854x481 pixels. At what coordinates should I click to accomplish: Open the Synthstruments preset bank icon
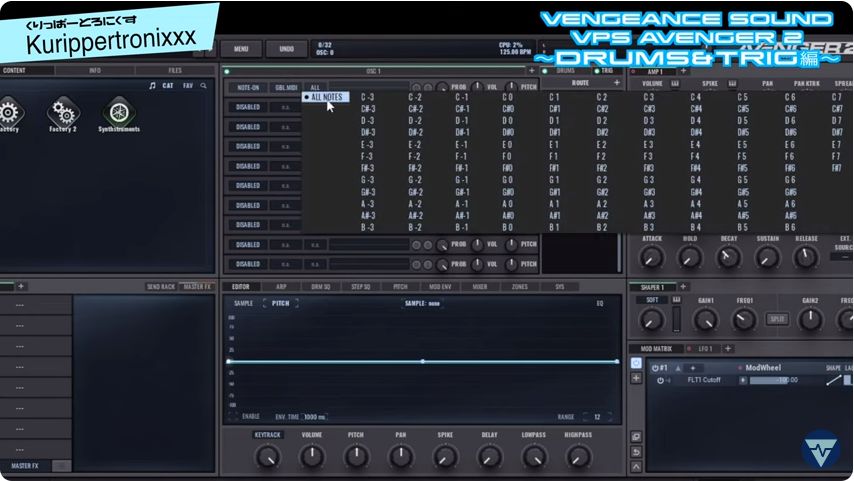(119, 112)
